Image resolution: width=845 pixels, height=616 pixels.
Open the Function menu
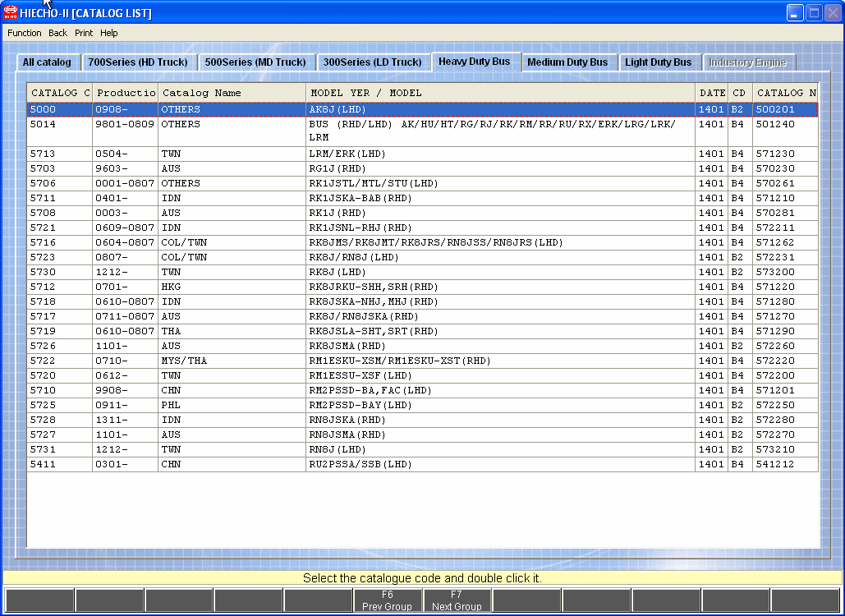tap(25, 33)
